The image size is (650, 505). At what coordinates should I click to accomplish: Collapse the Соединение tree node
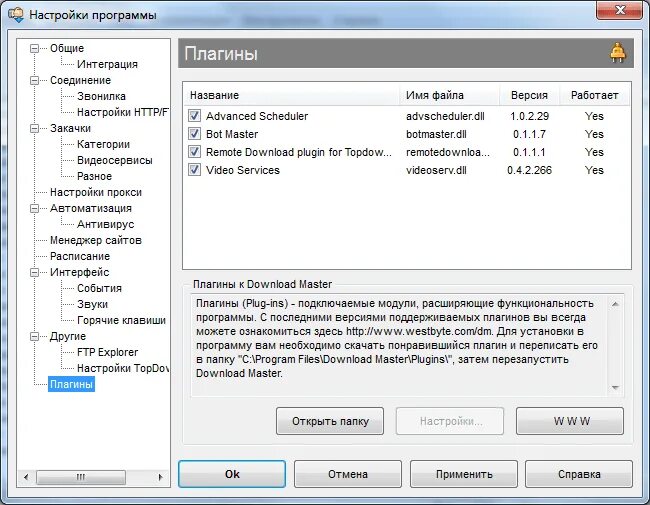point(34,80)
